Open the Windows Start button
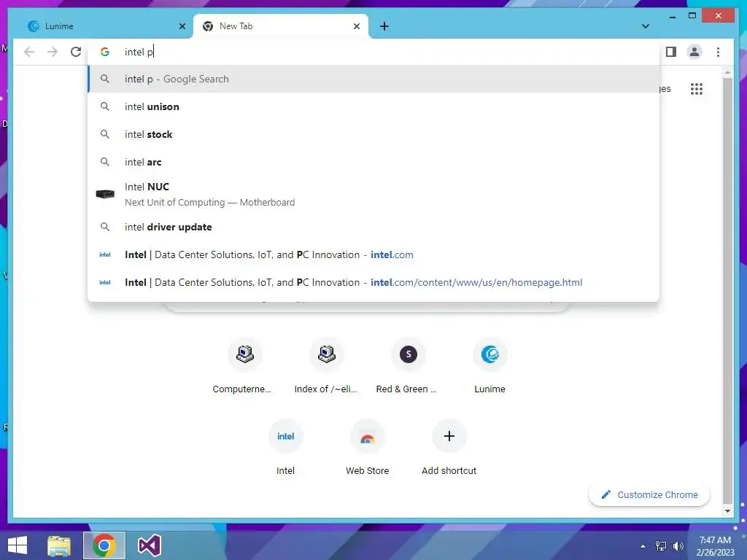The image size is (747, 560). (18, 545)
